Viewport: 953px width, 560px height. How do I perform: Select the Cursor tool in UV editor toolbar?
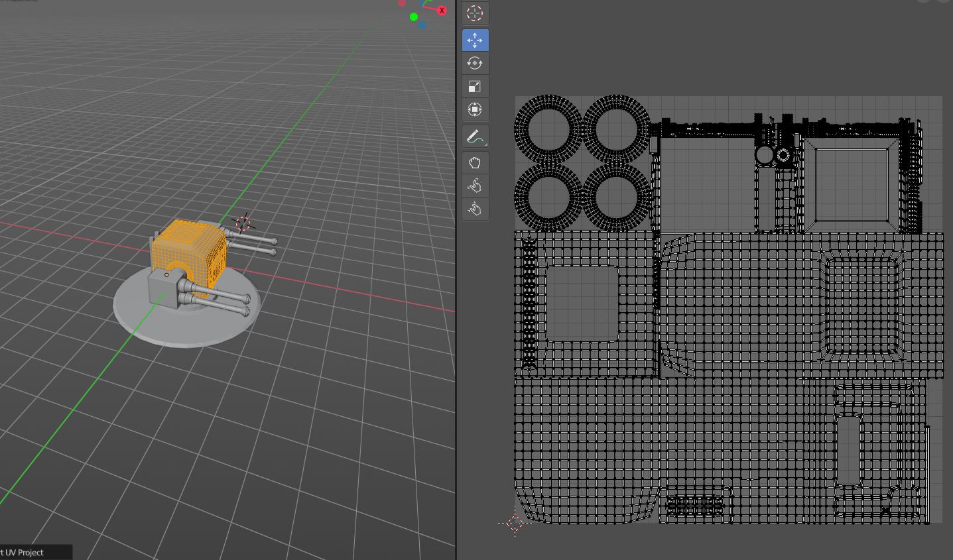pyautogui.click(x=475, y=13)
